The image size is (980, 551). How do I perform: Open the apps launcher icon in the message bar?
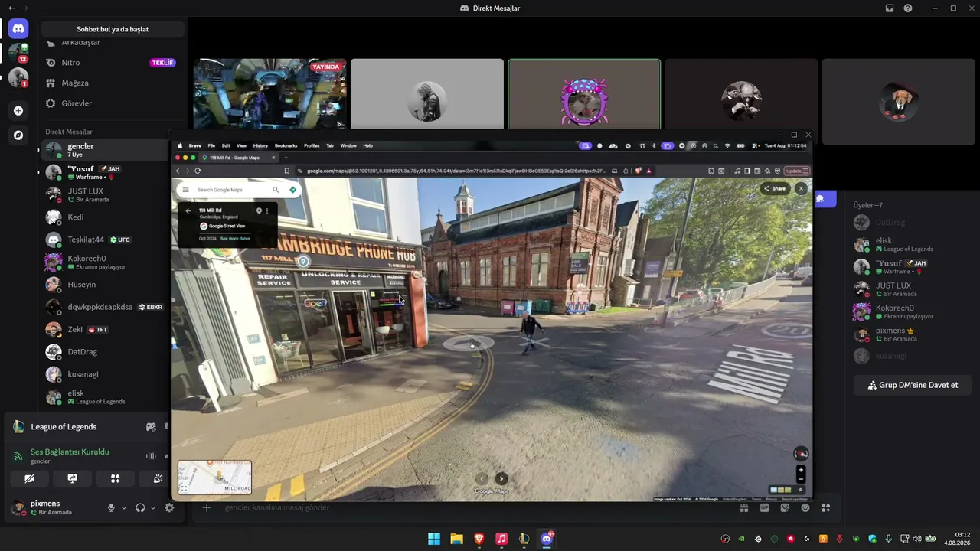point(825,507)
